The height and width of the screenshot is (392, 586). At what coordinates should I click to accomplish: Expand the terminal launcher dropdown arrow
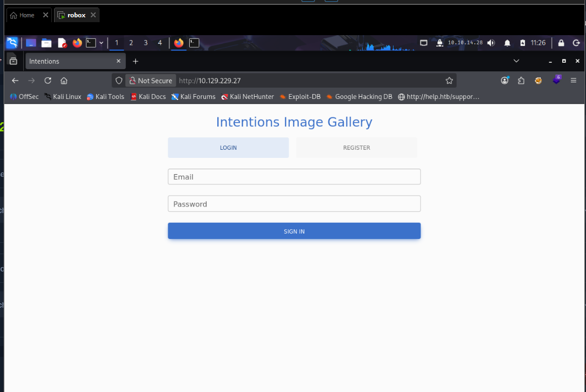(101, 43)
